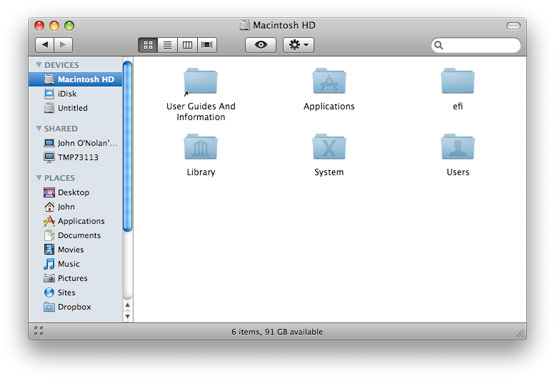Click the Quick Look eye button
Viewport: 555px width, 379px height.
coord(261,45)
